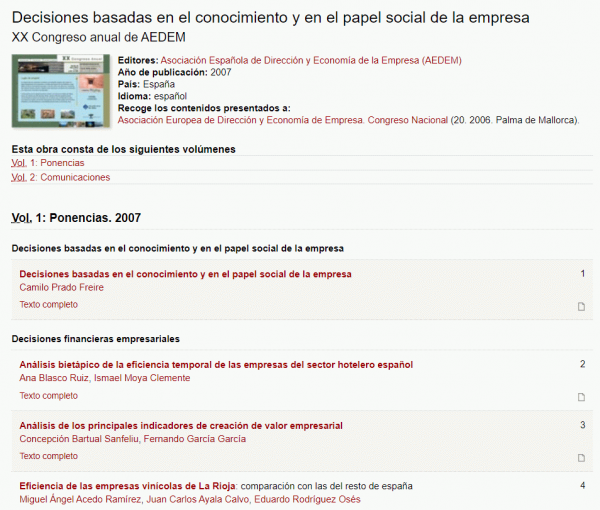Click document icon for Camilo Prado Freire's paper
The width and height of the screenshot is (600, 510).
tap(581, 306)
